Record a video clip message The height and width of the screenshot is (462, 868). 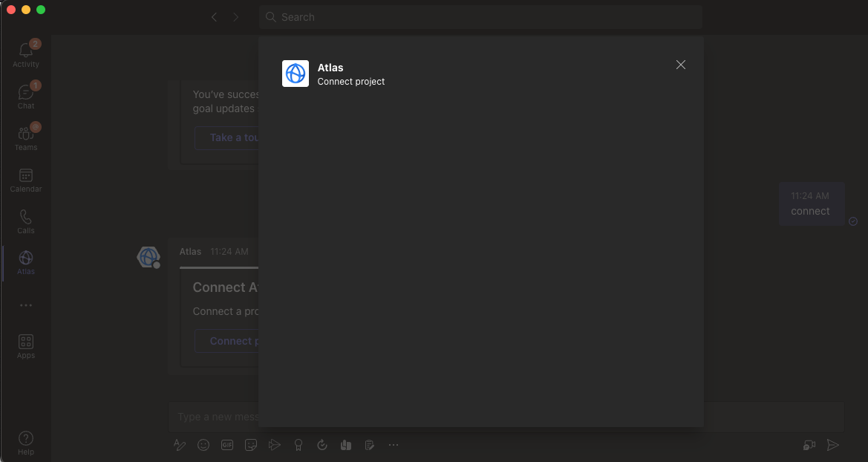pos(809,445)
